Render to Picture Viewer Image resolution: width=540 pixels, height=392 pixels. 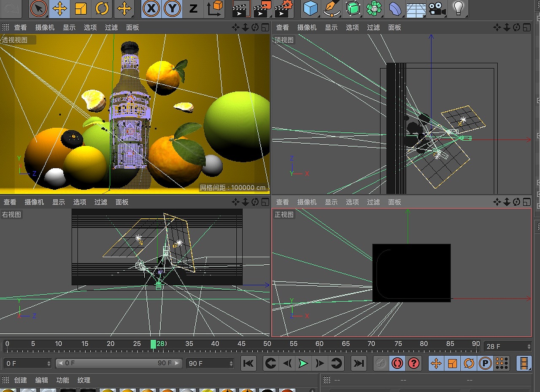point(262,8)
